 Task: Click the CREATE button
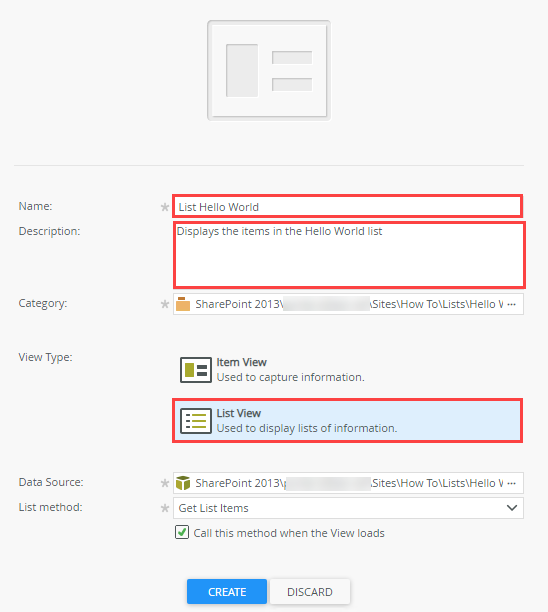[227, 592]
